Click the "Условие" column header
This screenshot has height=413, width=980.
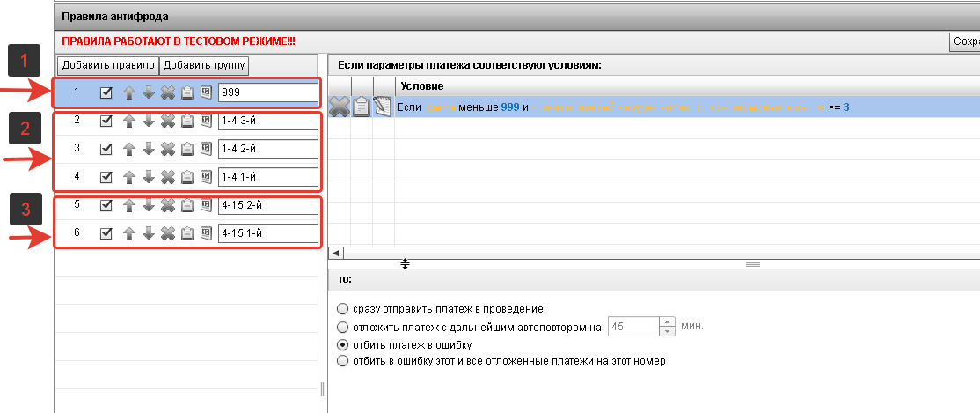click(x=422, y=85)
